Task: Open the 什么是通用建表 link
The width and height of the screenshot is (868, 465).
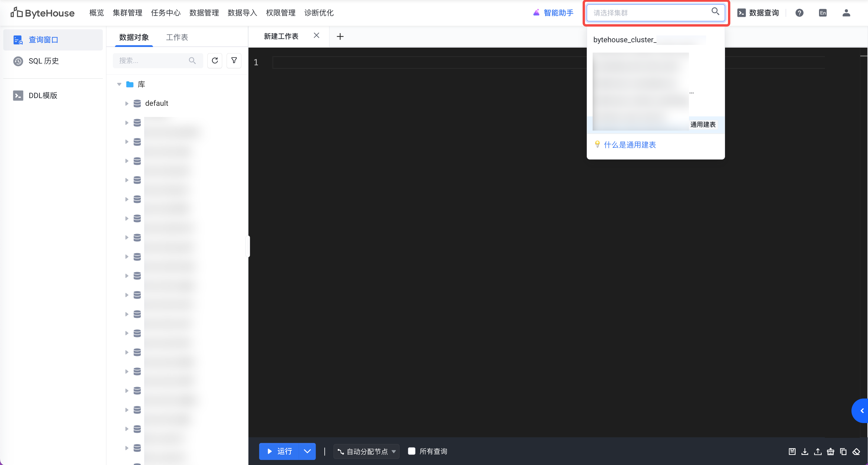Action: pyautogui.click(x=630, y=145)
